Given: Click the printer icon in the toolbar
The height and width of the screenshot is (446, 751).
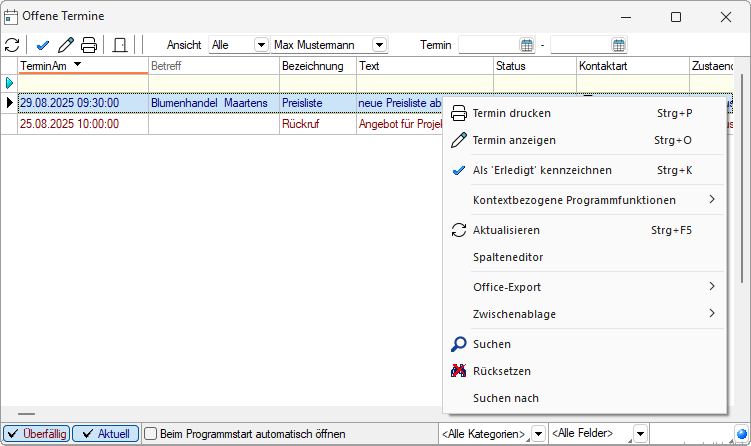Looking at the screenshot, I should pos(89,45).
